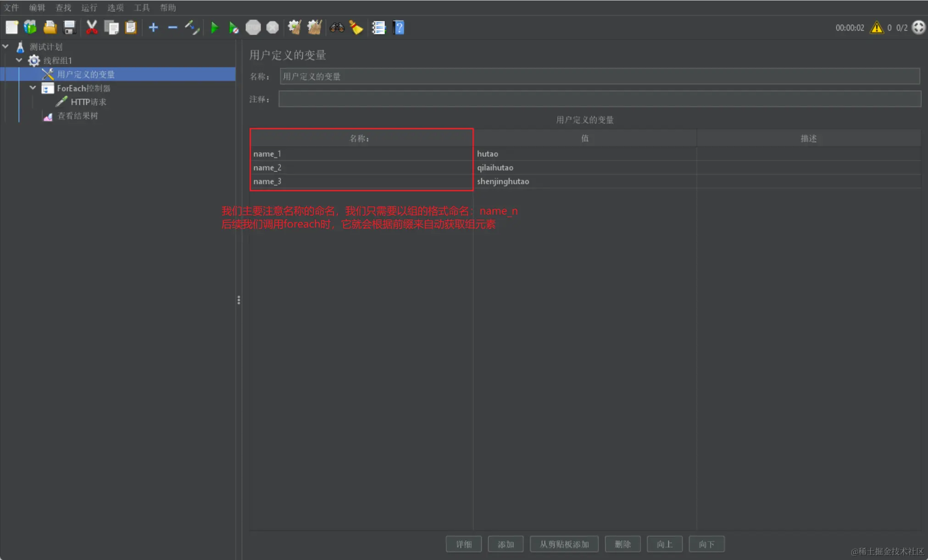
Task: Open Search with binoculars icon
Action: (x=337, y=28)
